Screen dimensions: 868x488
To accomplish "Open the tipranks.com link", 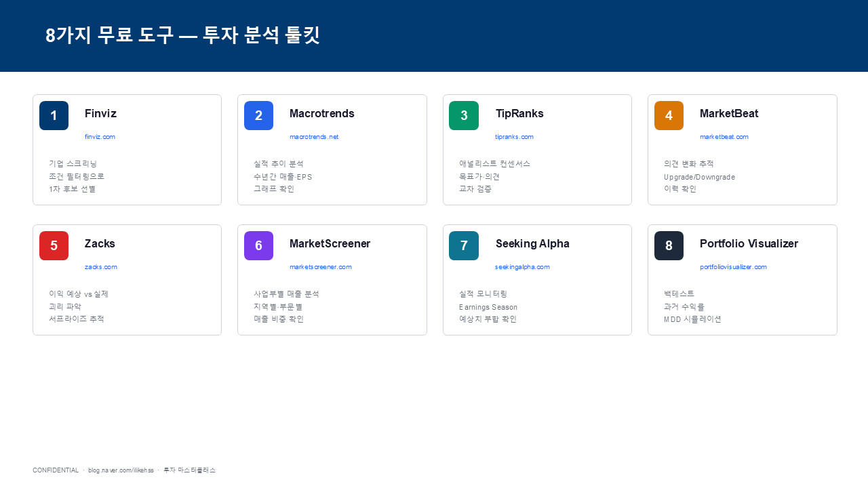I will click(514, 137).
